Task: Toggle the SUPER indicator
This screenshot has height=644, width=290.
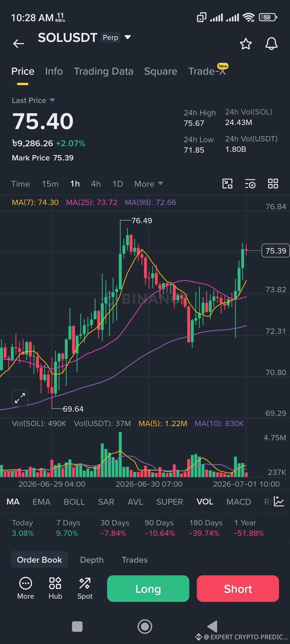Action: click(x=169, y=502)
